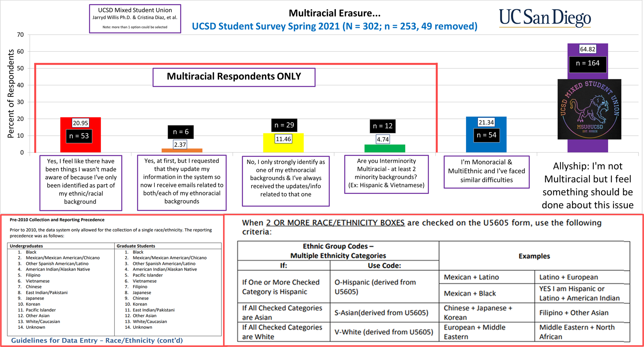The height and width of the screenshot is (347, 644).
Task: Click the Percent of Respondents axis label
Action: pyautogui.click(x=11, y=93)
